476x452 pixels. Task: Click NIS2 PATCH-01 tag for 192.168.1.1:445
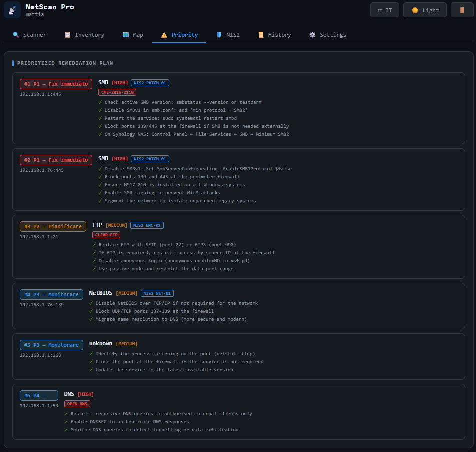(150, 83)
